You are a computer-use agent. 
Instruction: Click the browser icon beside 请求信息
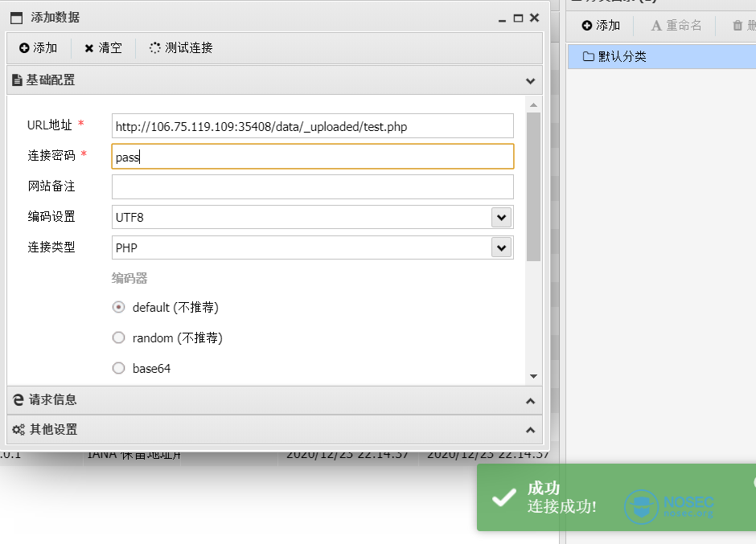(x=18, y=400)
